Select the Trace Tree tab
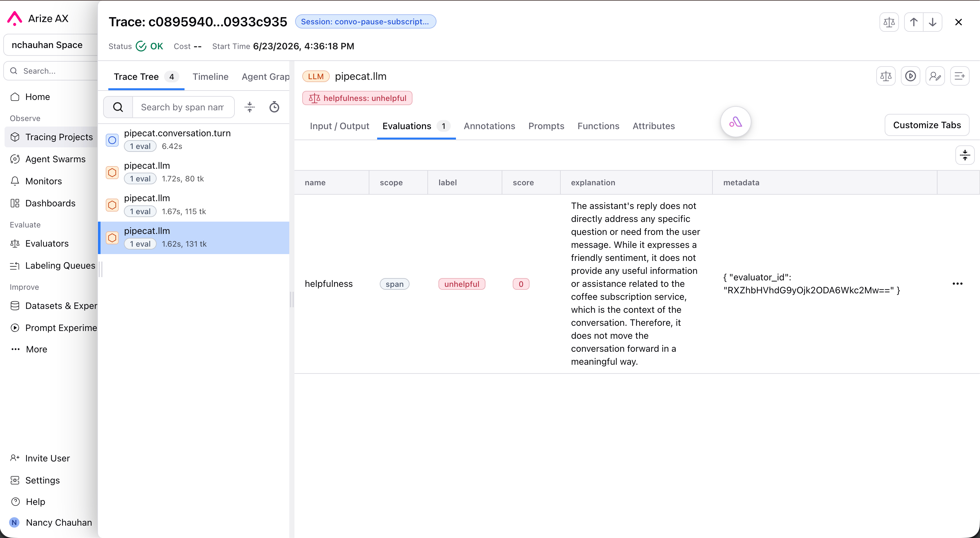Viewport: 980px width, 538px height. point(146,77)
